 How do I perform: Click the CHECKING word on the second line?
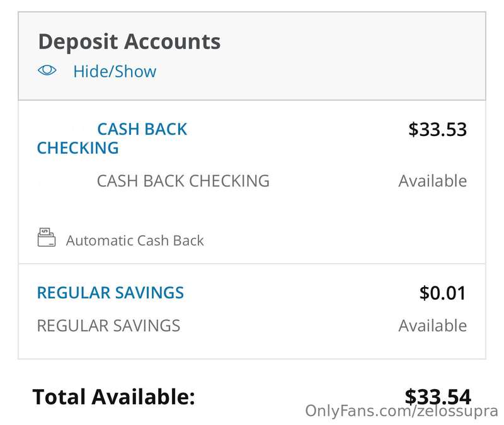point(77,148)
